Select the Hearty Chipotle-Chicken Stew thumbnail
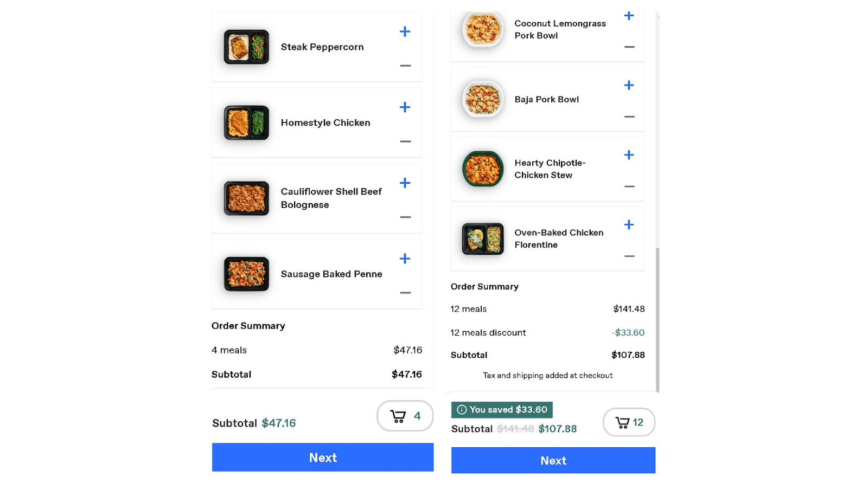The width and height of the screenshot is (868, 483). coord(483,169)
